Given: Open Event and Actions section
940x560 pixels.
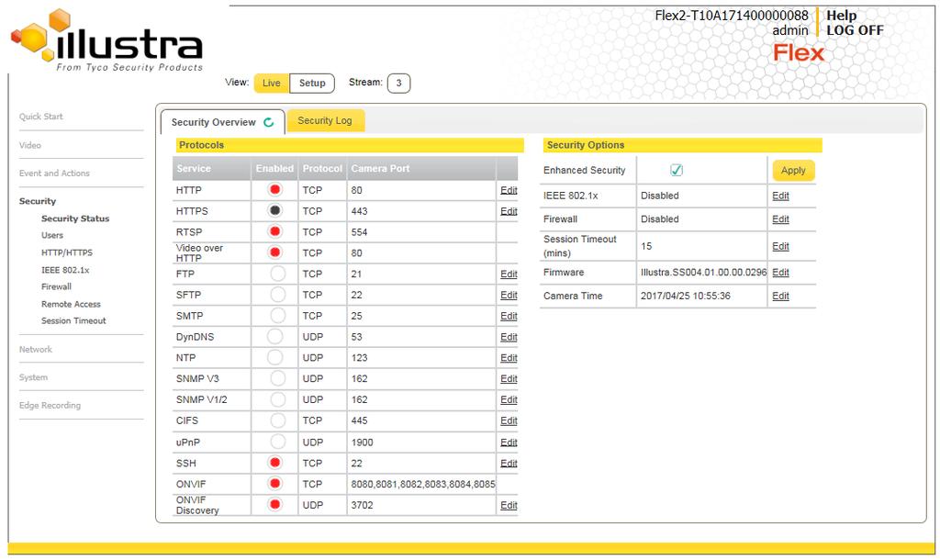Looking at the screenshot, I should [54, 174].
